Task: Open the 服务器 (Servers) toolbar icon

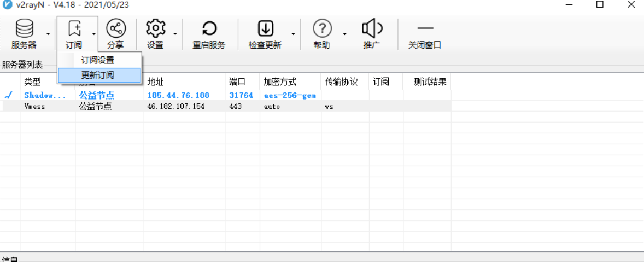Action: pyautogui.click(x=24, y=29)
